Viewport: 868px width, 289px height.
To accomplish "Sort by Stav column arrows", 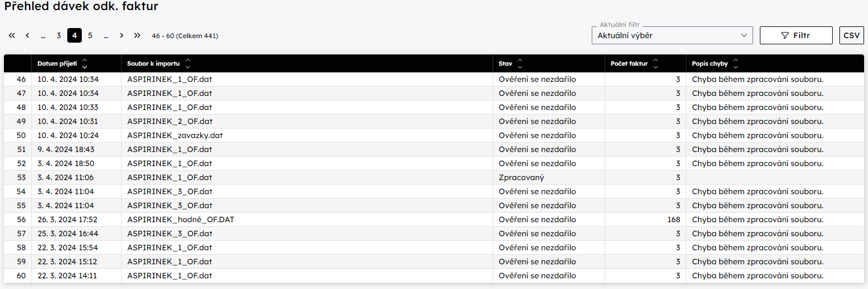I will point(520,63).
